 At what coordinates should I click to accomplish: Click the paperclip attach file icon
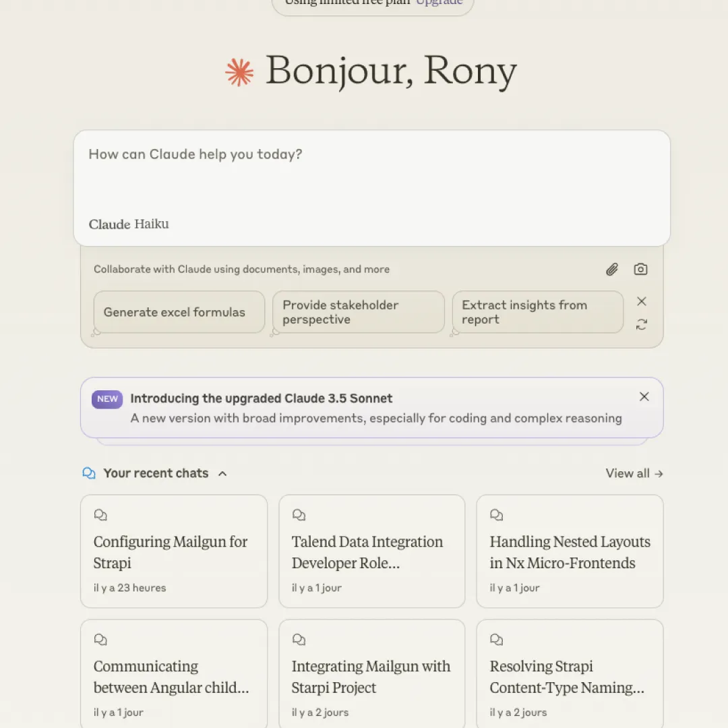click(x=611, y=270)
